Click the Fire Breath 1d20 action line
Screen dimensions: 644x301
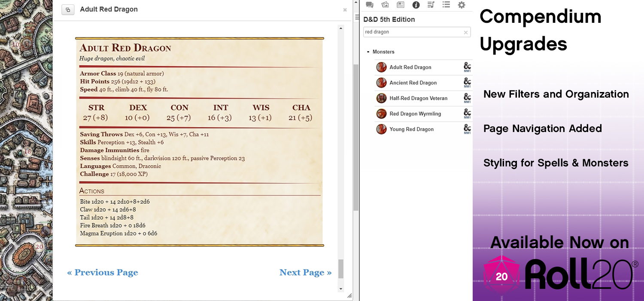(112, 225)
